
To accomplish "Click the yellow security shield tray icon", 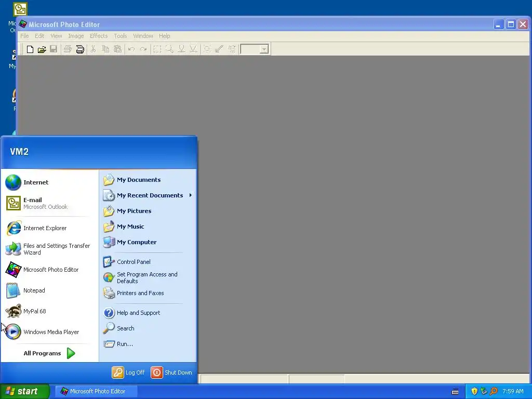I will click(474, 392).
